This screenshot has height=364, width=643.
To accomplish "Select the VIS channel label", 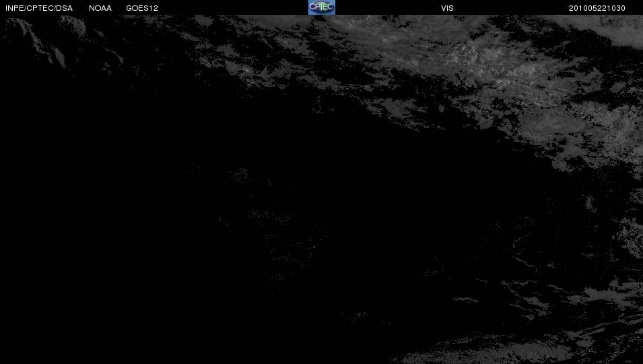I will [x=447, y=8].
